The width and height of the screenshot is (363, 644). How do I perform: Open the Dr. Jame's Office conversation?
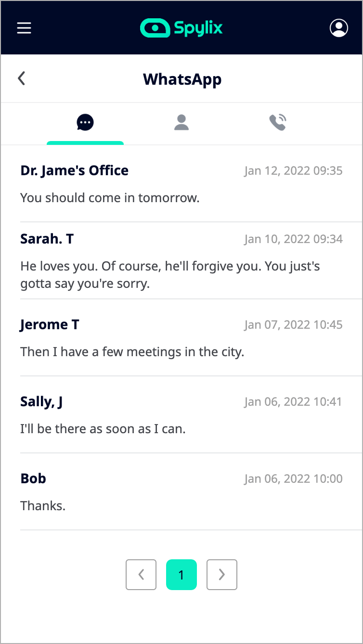(75, 170)
